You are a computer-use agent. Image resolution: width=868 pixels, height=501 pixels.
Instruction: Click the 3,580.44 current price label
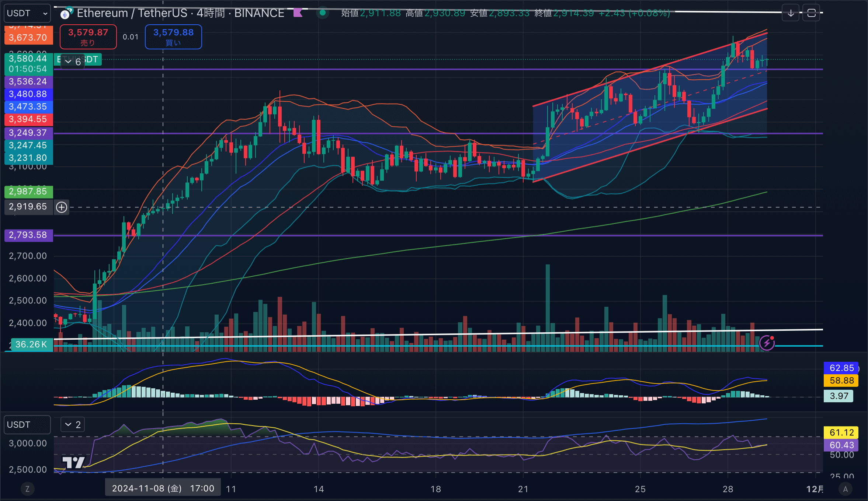[x=28, y=64]
